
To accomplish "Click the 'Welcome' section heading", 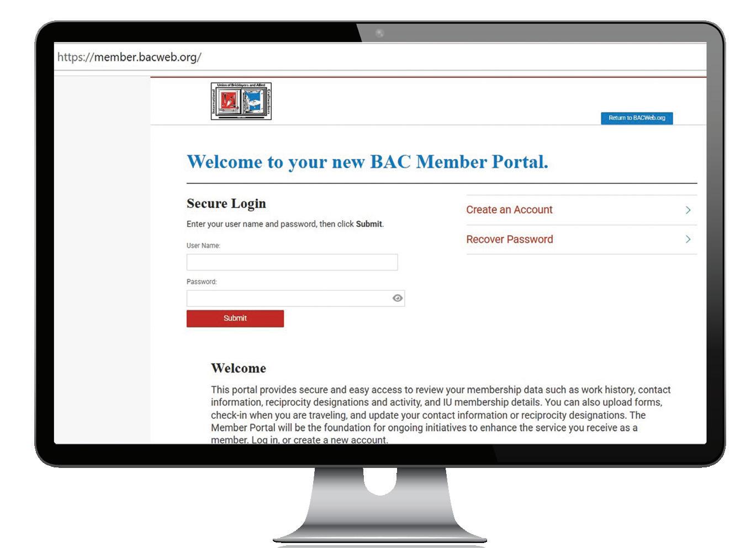I will [x=239, y=368].
